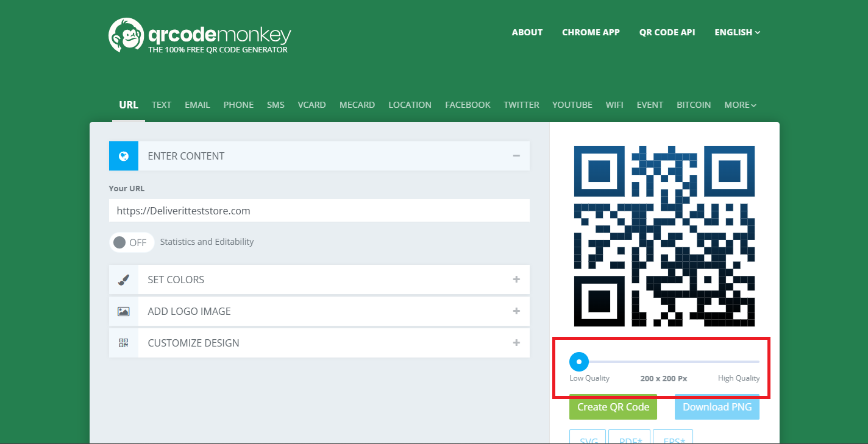Switch to the Email tab

[197, 105]
